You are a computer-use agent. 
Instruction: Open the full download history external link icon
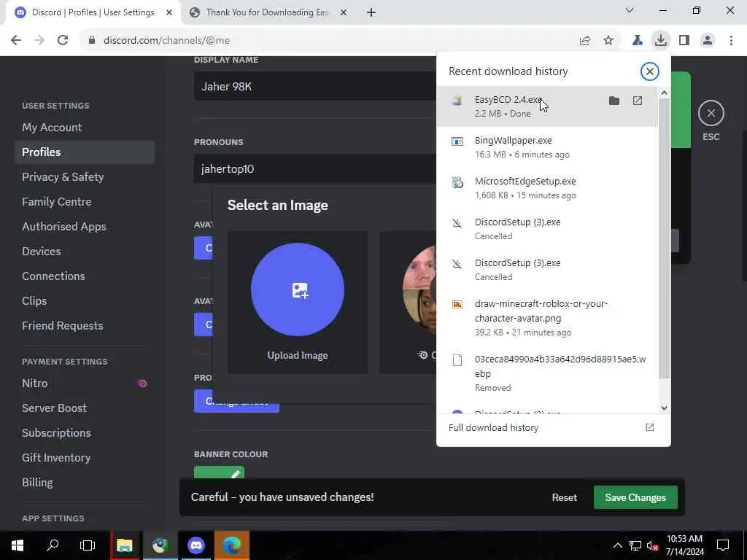coord(650,427)
